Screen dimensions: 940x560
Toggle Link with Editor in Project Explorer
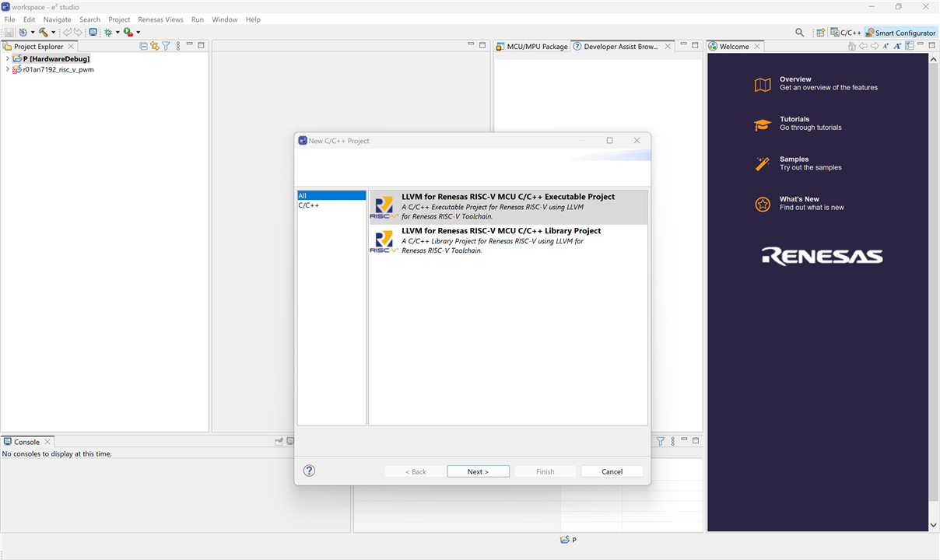click(x=155, y=47)
